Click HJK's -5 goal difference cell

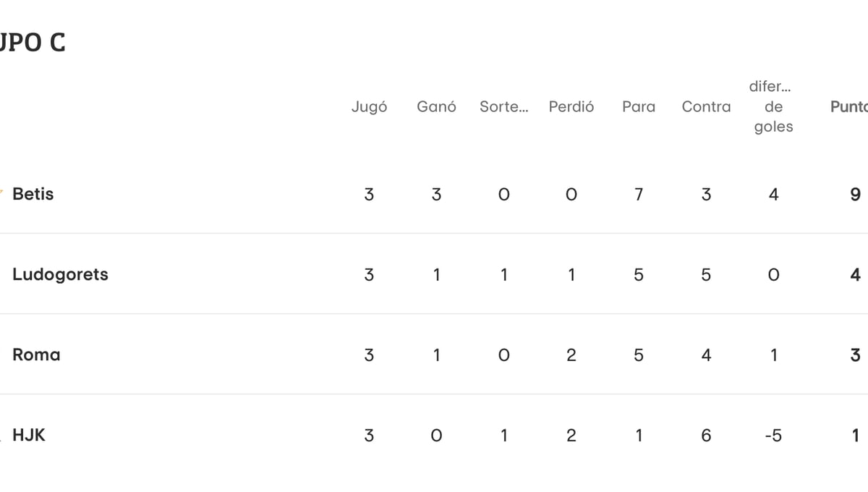pyautogui.click(x=773, y=435)
